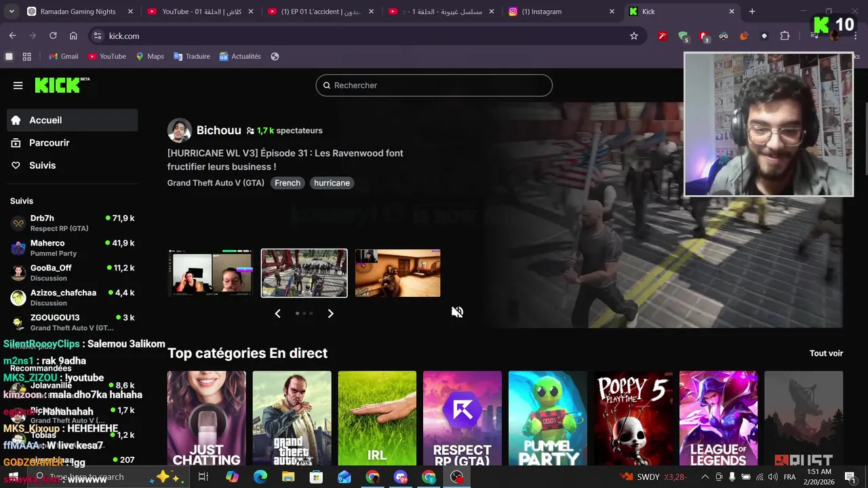
Task: Click the Rechercher search field
Action: (x=434, y=85)
